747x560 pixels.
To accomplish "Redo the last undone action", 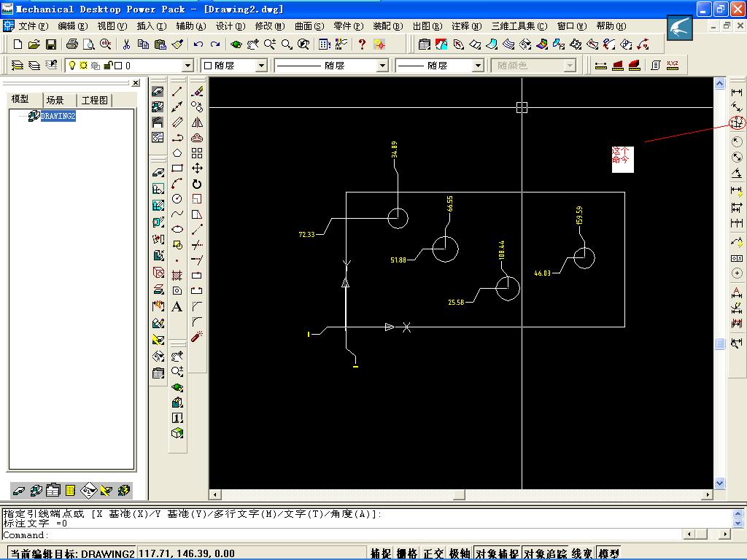I will tap(215, 44).
